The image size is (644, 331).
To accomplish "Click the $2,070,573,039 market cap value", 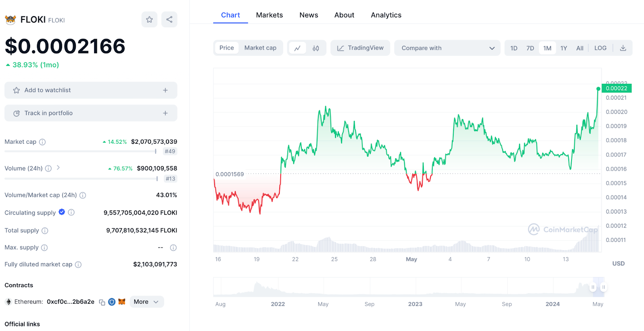I will click(x=154, y=142).
